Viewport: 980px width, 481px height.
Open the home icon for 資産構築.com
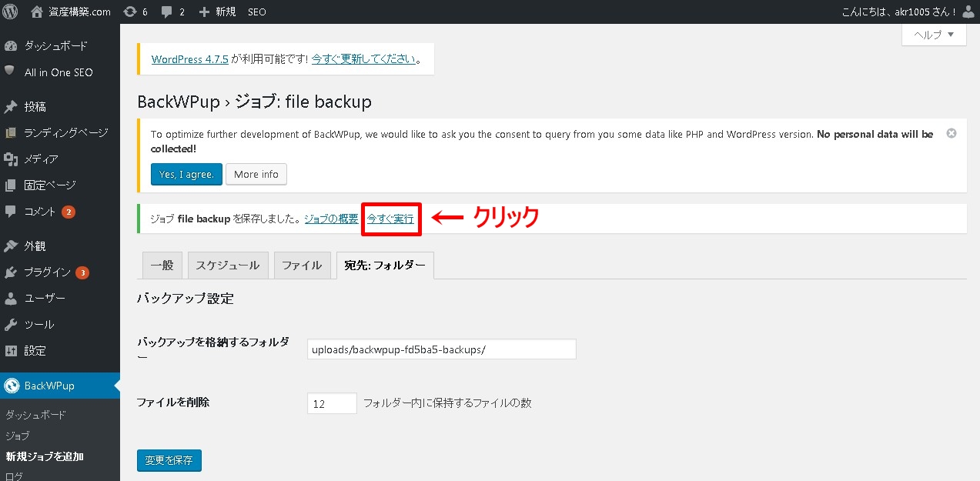(37, 12)
